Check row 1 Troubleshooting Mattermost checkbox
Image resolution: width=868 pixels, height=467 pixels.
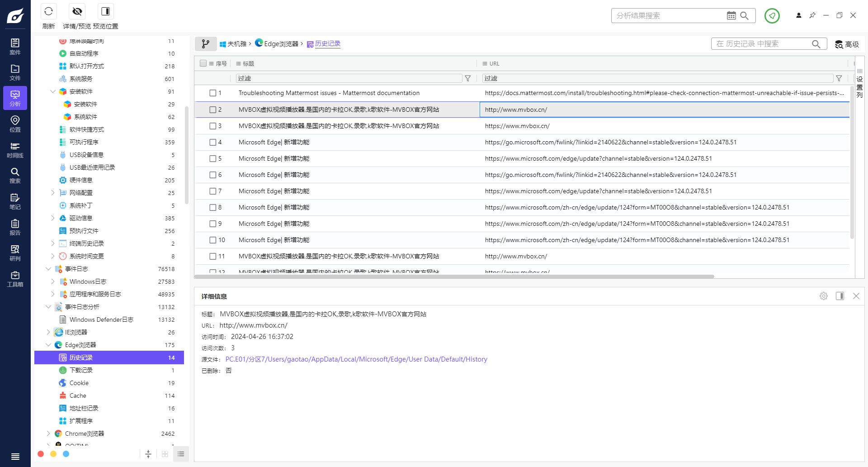[x=213, y=93]
